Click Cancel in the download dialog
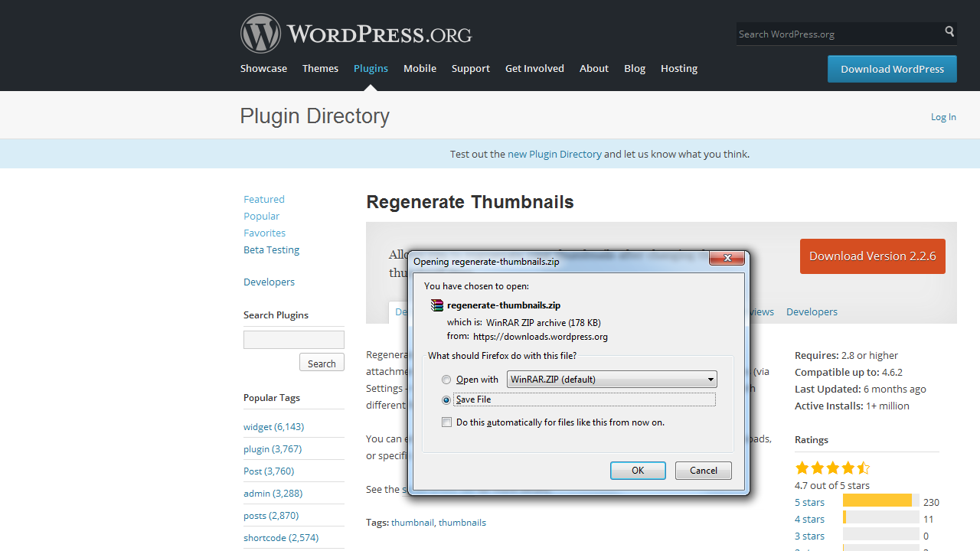Screen dimensions: 980x551 [703, 471]
